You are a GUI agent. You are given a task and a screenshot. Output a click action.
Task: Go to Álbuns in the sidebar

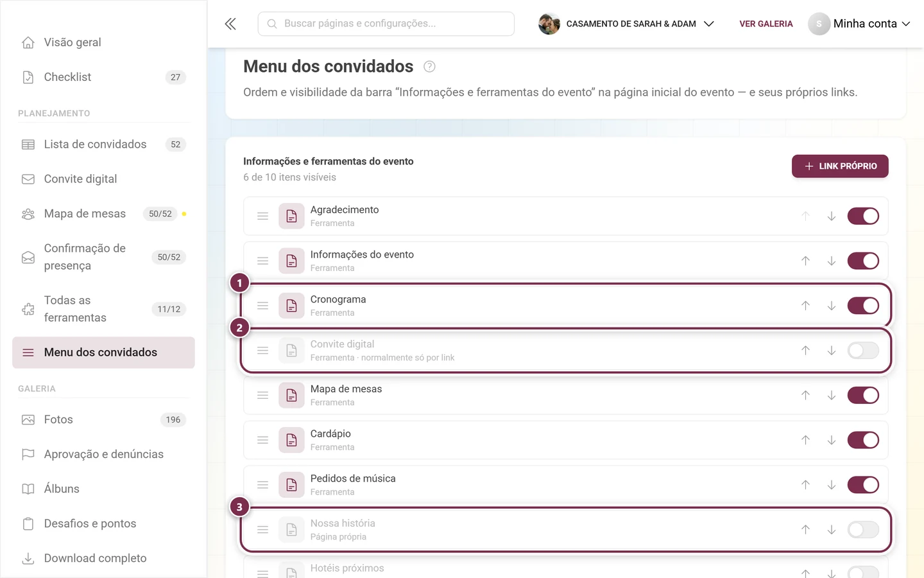103,489
